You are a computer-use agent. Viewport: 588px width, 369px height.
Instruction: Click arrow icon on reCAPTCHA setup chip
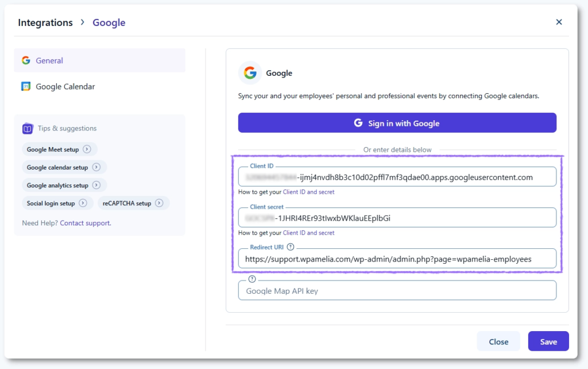[x=159, y=203]
